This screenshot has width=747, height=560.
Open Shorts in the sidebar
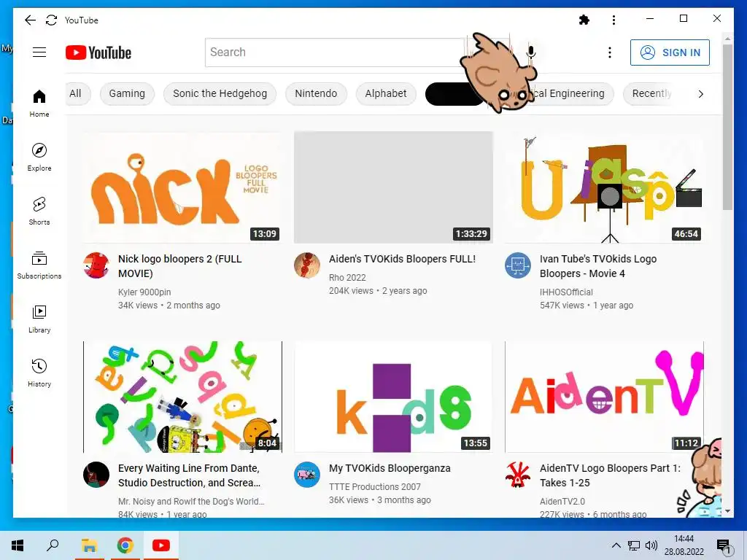click(x=39, y=211)
